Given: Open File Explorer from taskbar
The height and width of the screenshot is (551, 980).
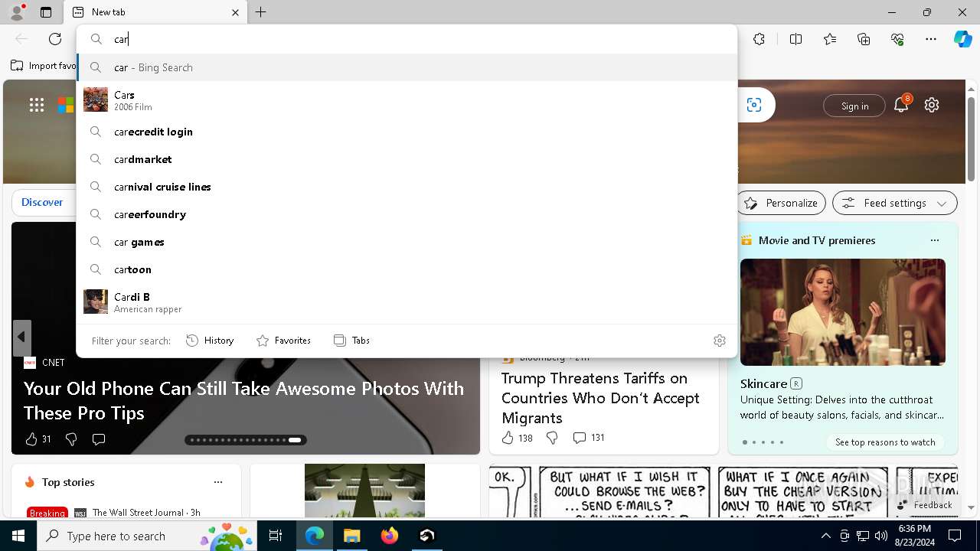Looking at the screenshot, I should click(352, 536).
